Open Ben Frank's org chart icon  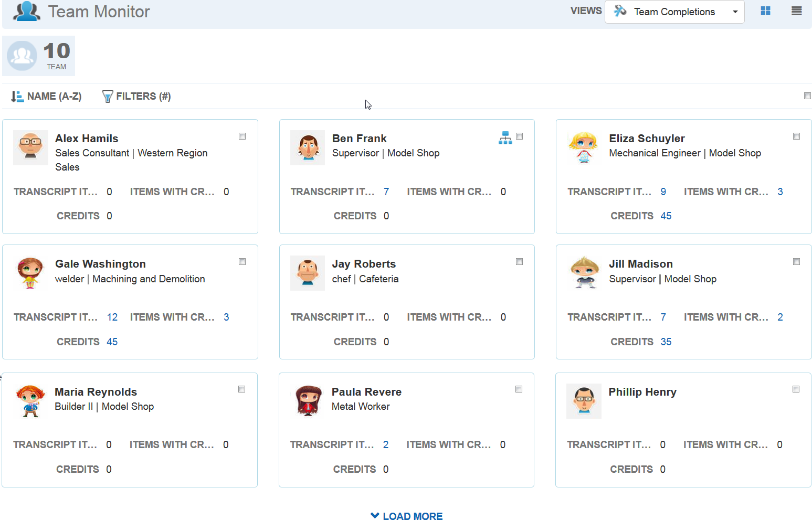505,137
